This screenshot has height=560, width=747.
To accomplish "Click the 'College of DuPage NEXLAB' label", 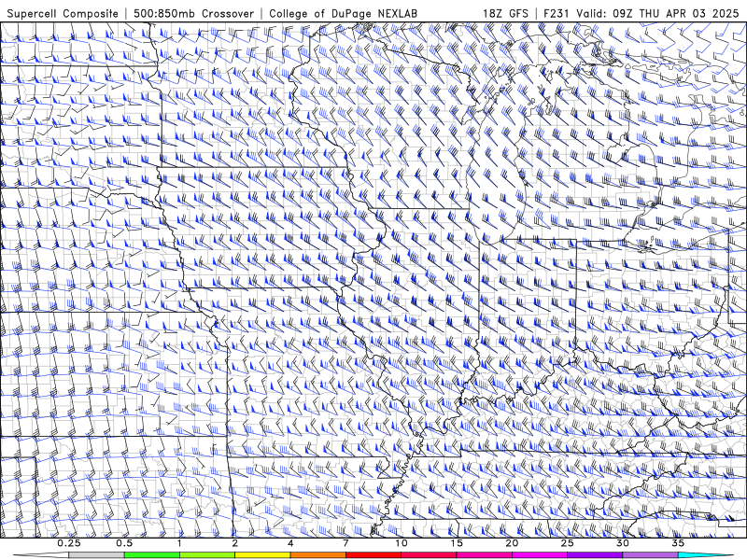I will point(343,13).
